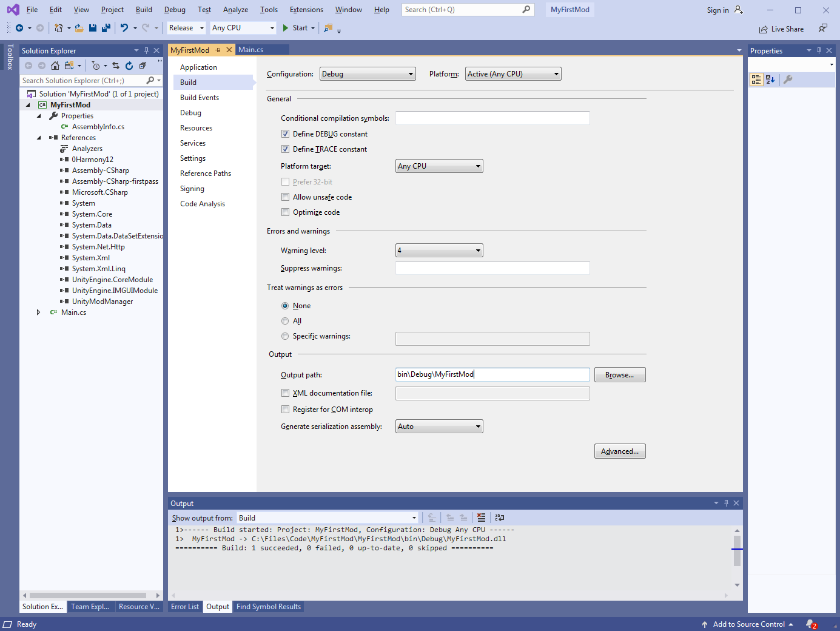The width and height of the screenshot is (840, 631).
Task: Click the Open File folder icon
Action: (x=79, y=28)
